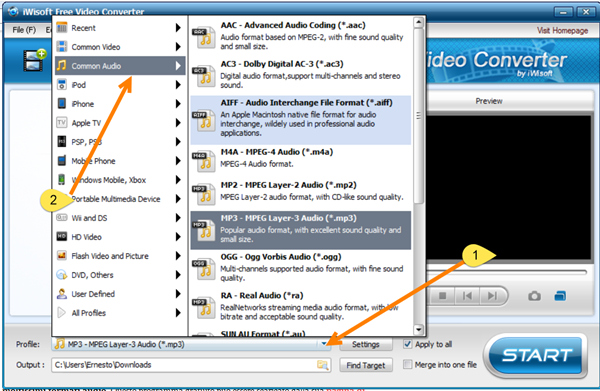Click the START conversion button

point(537,356)
